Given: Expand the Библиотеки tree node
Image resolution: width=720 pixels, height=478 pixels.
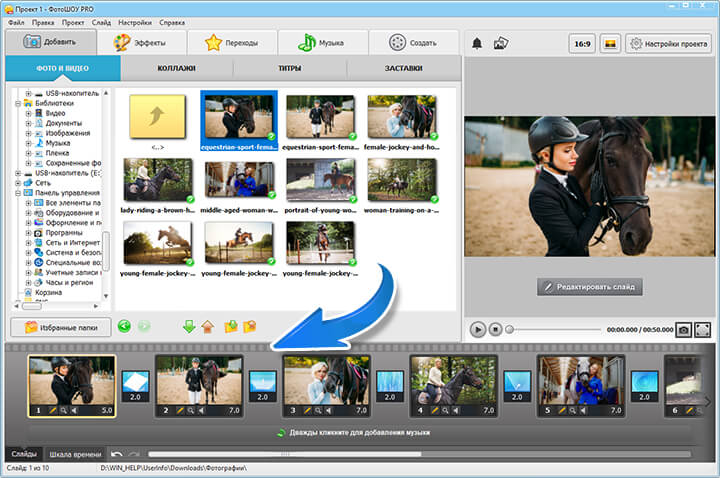Looking at the screenshot, I should point(18,103).
